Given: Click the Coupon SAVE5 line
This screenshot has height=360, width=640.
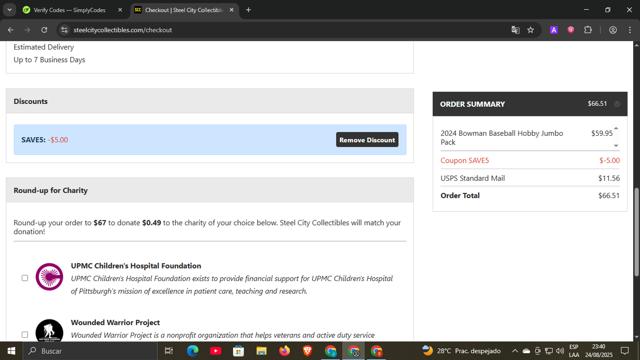Looking at the screenshot, I should (x=530, y=160).
